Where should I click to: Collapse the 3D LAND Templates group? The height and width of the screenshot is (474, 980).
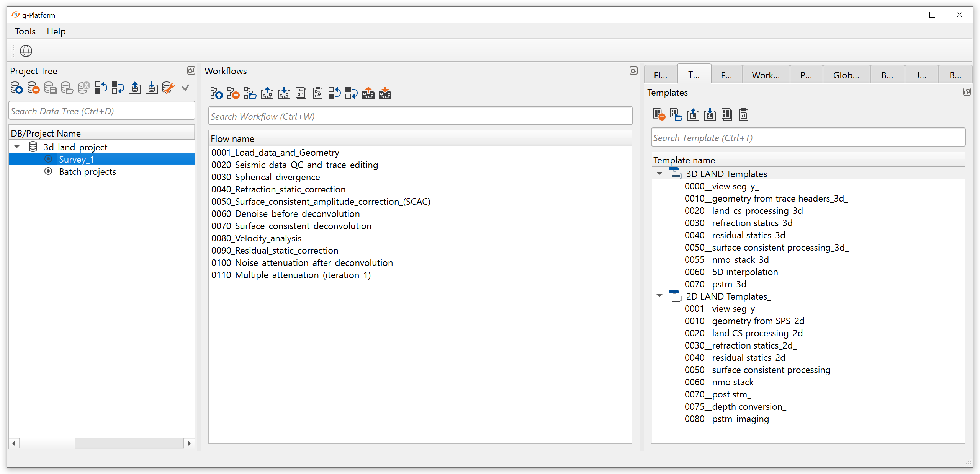click(x=659, y=174)
